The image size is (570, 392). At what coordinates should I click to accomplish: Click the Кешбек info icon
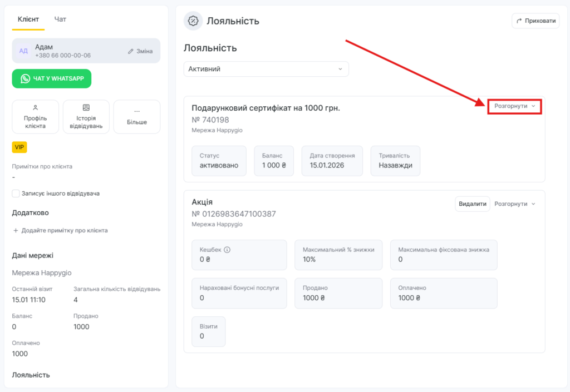point(227,250)
